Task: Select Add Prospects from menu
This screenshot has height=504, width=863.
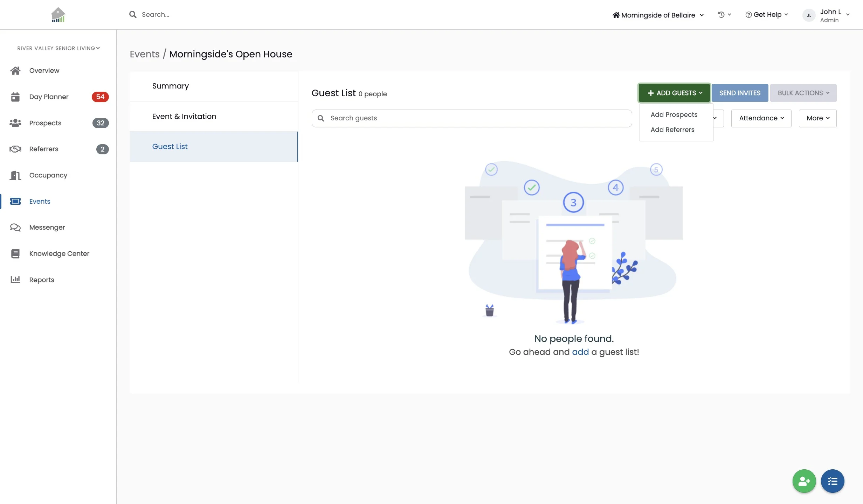Action: coord(674,115)
